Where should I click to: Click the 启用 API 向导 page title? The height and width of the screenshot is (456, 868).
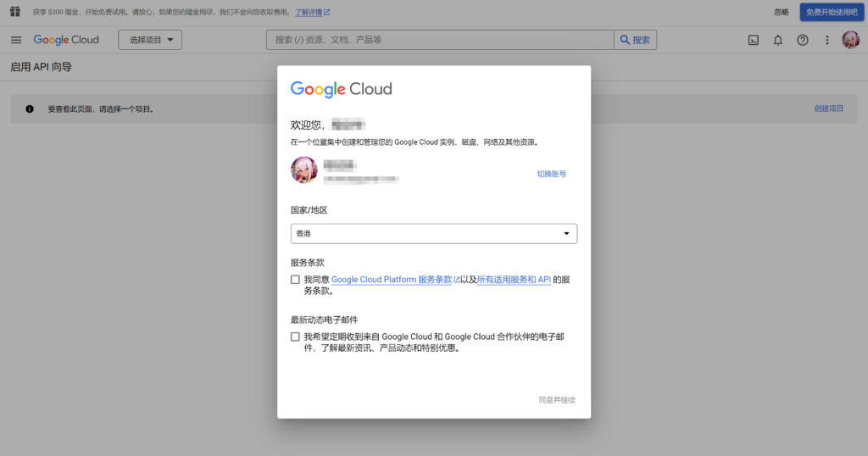coord(41,67)
